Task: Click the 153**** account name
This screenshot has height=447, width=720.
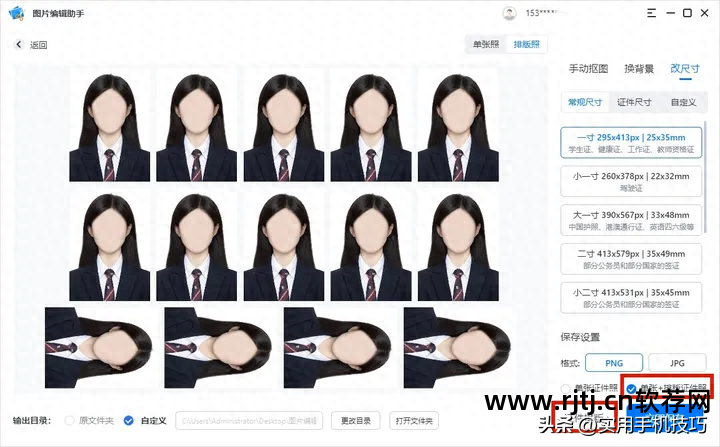Action: tap(541, 13)
